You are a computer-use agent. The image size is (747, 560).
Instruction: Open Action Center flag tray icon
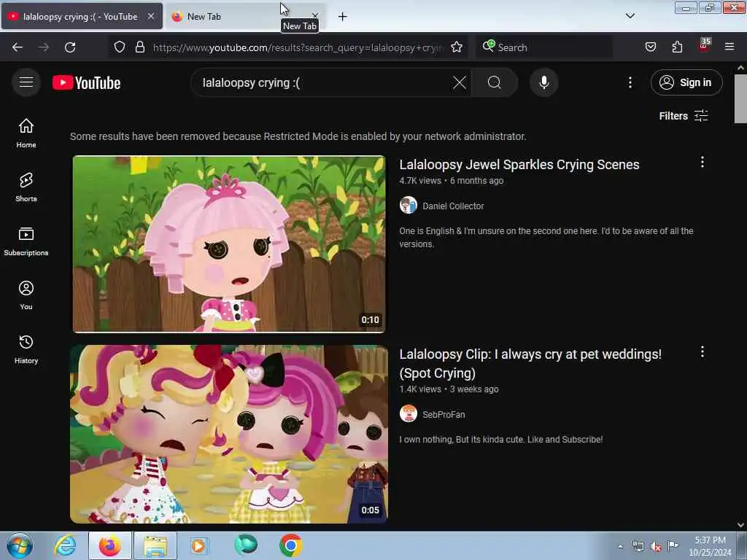[673, 545]
